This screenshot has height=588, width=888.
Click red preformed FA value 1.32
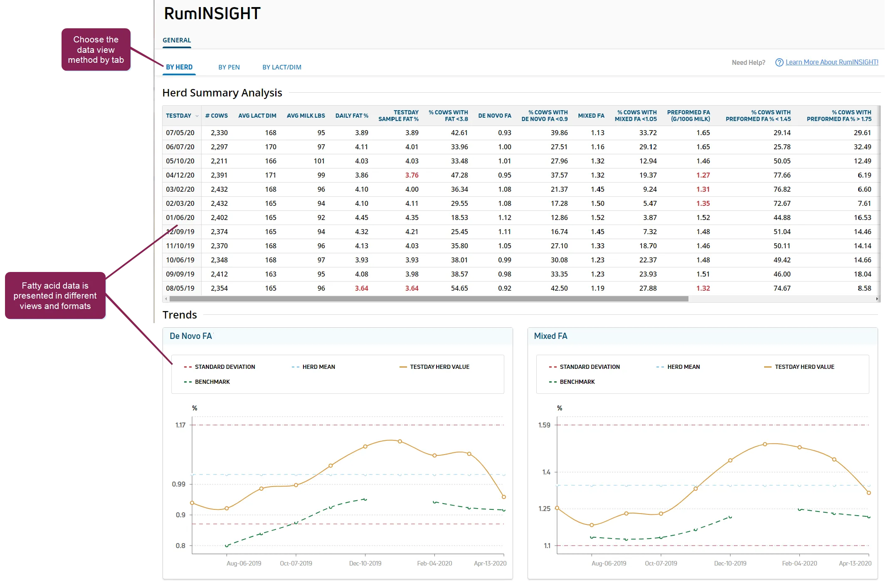tap(703, 289)
